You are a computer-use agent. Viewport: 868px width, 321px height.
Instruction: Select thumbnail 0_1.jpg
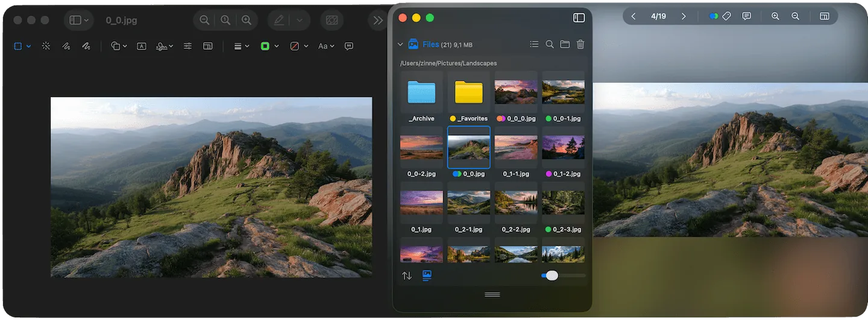click(x=421, y=203)
